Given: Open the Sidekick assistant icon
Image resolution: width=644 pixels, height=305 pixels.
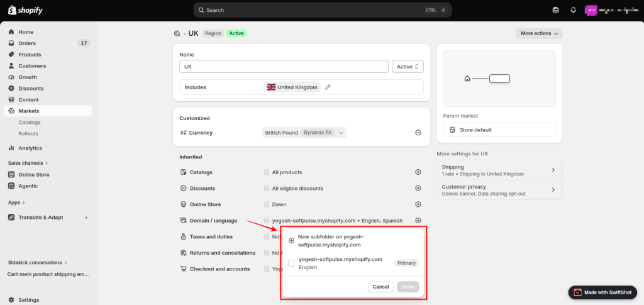Looking at the screenshot, I should click(x=555, y=10).
